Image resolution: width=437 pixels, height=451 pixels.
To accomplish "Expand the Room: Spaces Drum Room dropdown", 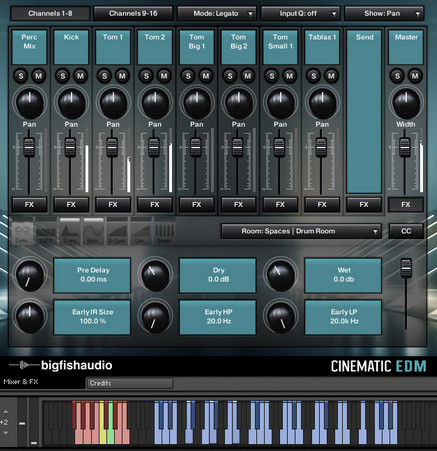I will [x=301, y=231].
